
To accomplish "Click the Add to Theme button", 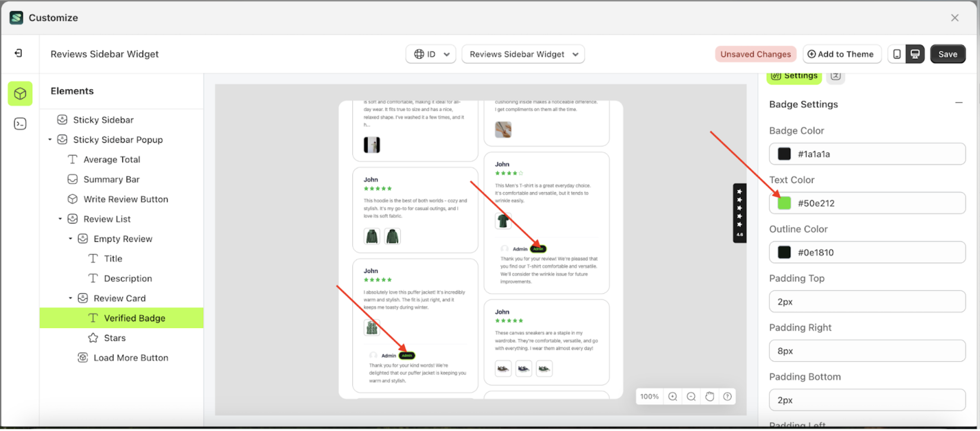I will [841, 54].
